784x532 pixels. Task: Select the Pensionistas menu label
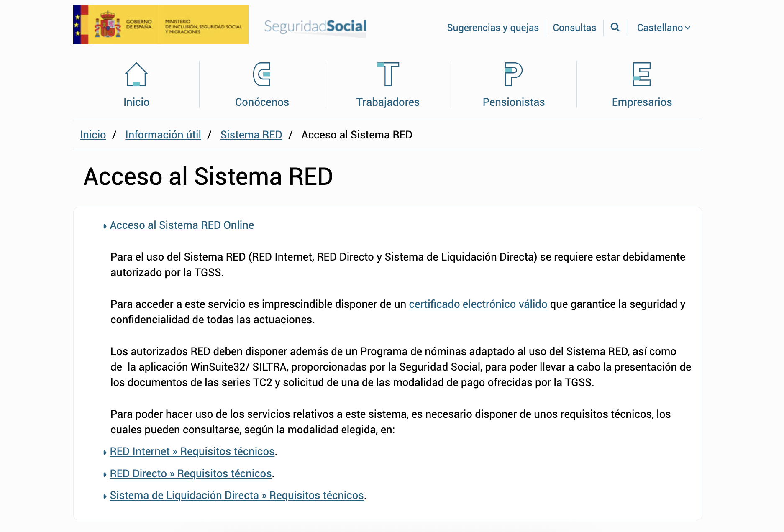point(514,102)
